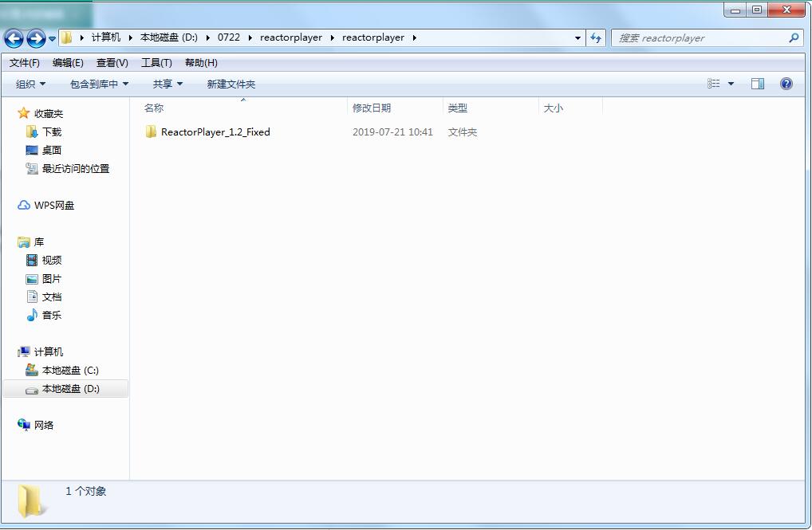This screenshot has height=530, width=812.
Task: Open the Help question mark icon
Action: point(786,84)
